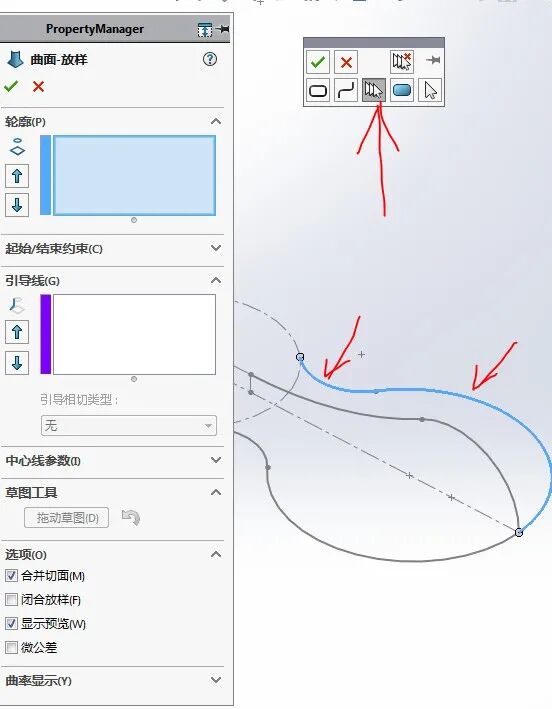Pin the SelectionManager popup toolbar
The image size is (552, 709).
click(433, 60)
